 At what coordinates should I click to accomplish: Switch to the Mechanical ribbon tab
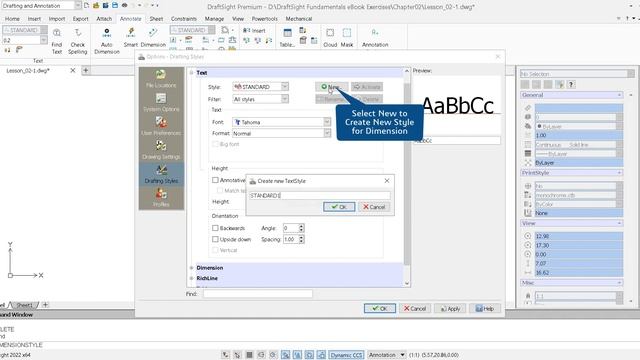tap(298, 19)
